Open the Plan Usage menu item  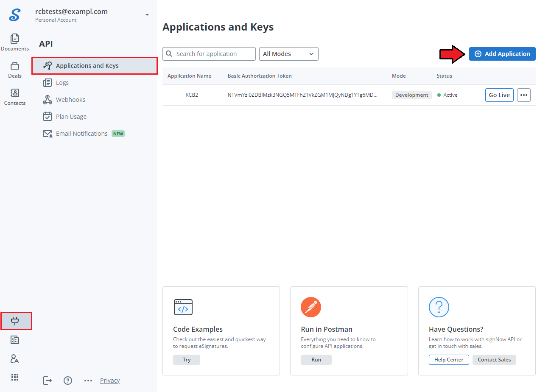tap(95, 117)
